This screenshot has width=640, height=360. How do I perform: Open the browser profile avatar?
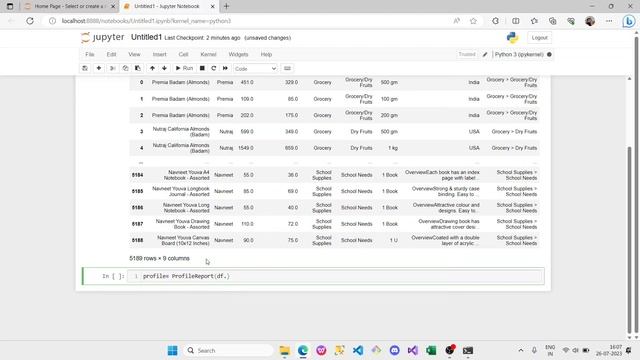[589, 21]
